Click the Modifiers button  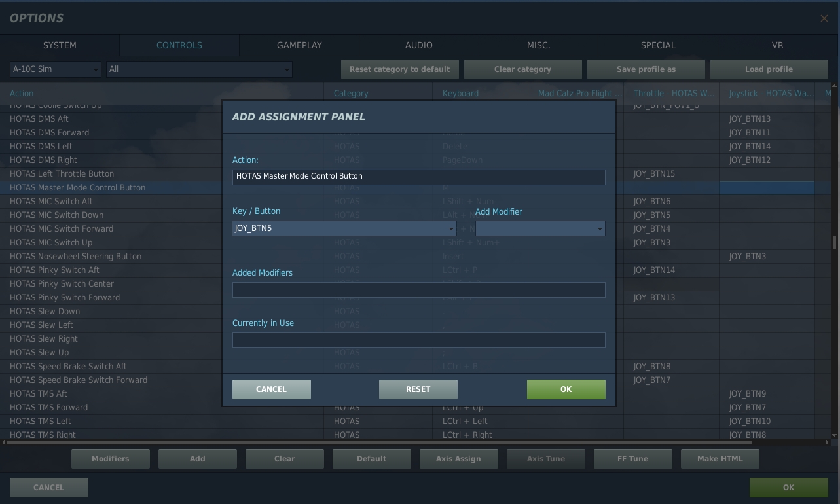[111, 459]
